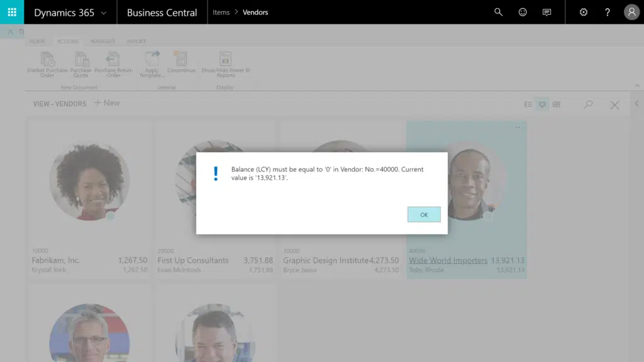Switch to the Report ribbon tab
Screen dimensions: 644x362
(x=136, y=41)
